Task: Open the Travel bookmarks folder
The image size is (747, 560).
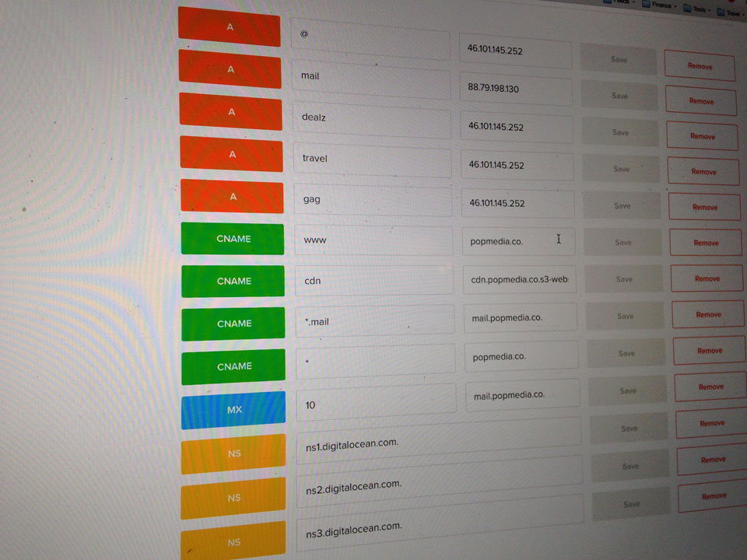Action: pyautogui.click(x=735, y=12)
